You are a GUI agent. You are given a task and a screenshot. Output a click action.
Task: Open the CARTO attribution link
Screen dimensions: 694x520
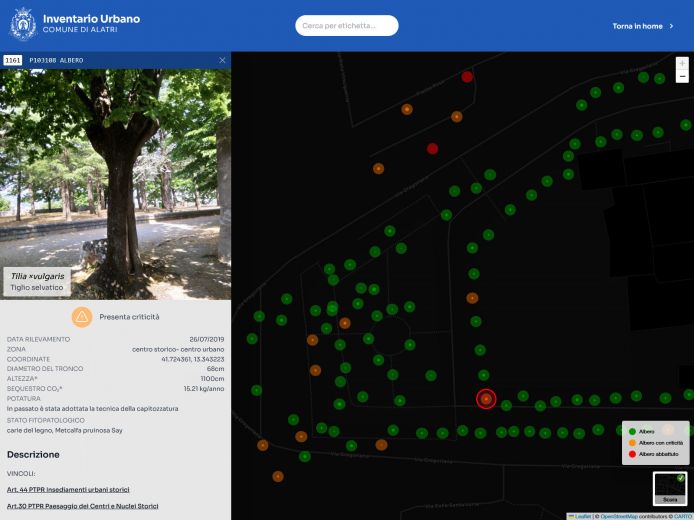683,516
